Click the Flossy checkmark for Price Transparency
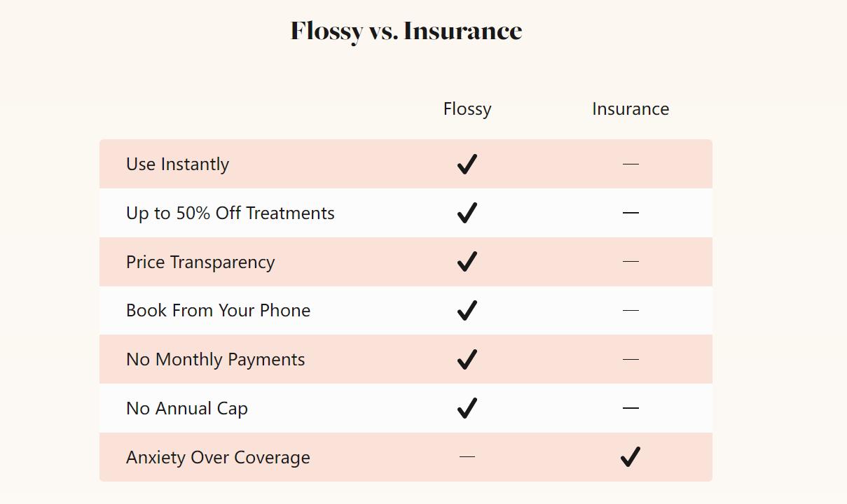The height and width of the screenshot is (504, 847). (x=467, y=261)
